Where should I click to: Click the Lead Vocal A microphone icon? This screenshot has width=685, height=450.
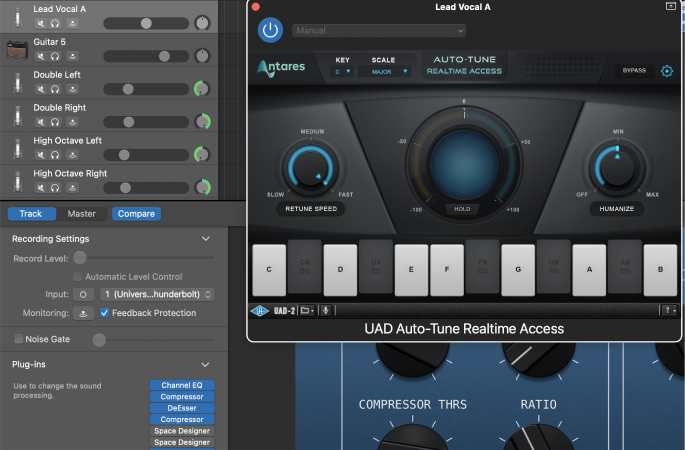(x=17, y=17)
